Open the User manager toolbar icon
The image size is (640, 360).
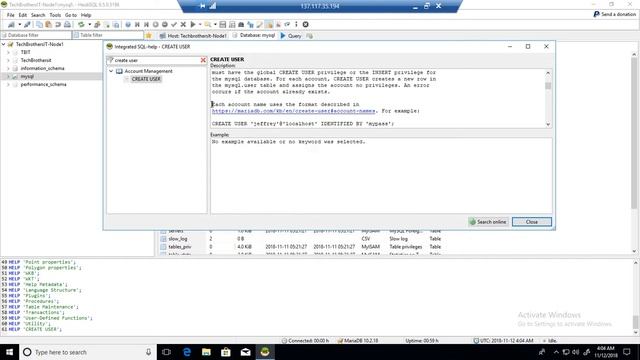coord(97,24)
